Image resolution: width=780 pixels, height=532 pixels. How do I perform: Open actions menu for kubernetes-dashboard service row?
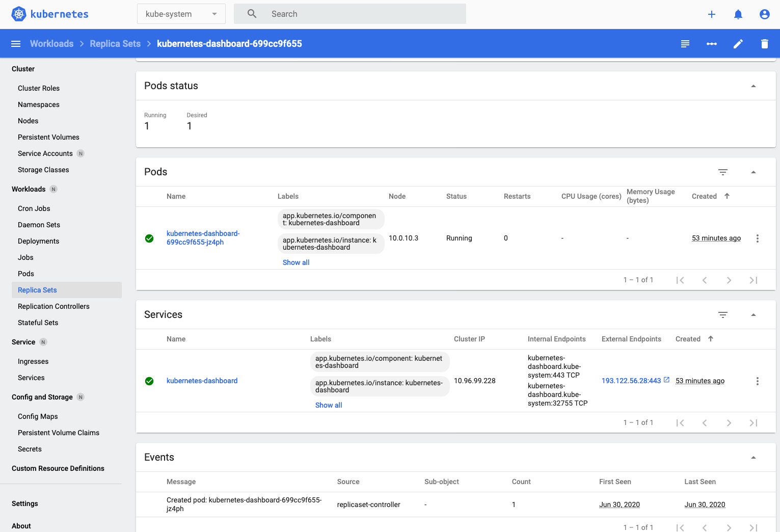[x=758, y=381]
